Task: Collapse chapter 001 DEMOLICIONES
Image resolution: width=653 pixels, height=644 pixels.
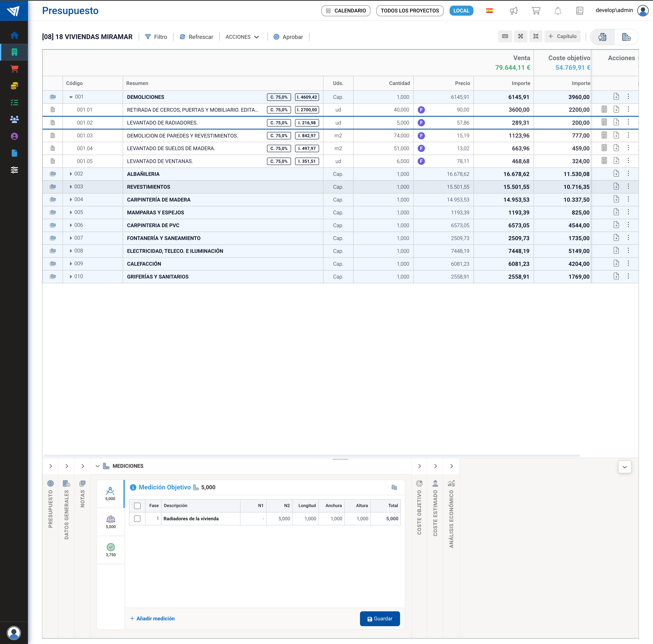Action: (71, 97)
